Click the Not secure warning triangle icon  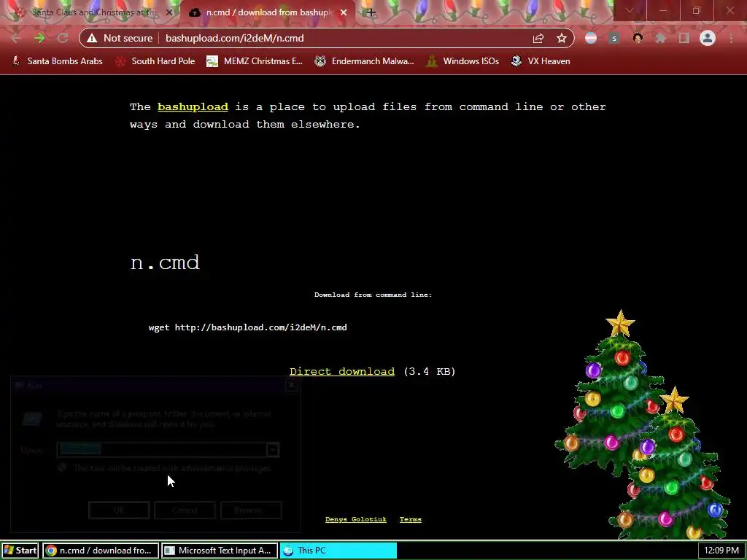(x=92, y=38)
